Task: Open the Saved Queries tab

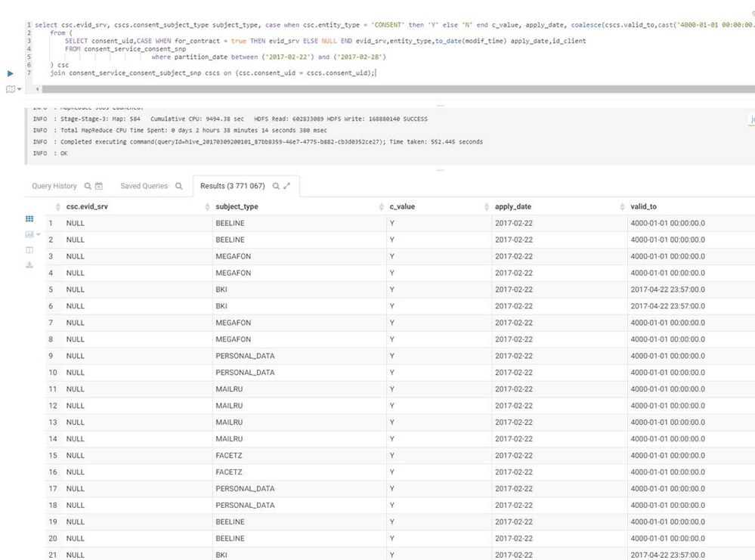Action: coord(144,186)
